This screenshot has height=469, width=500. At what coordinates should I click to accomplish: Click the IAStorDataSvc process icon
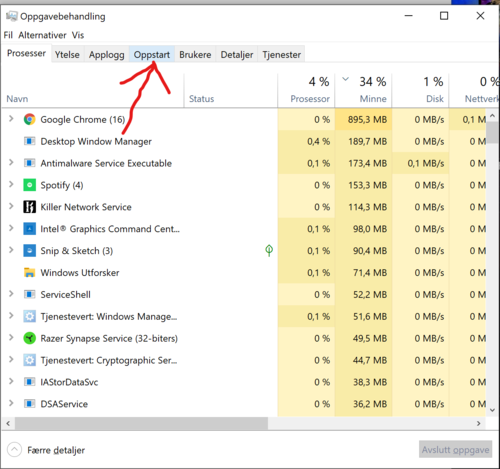[x=29, y=382]
